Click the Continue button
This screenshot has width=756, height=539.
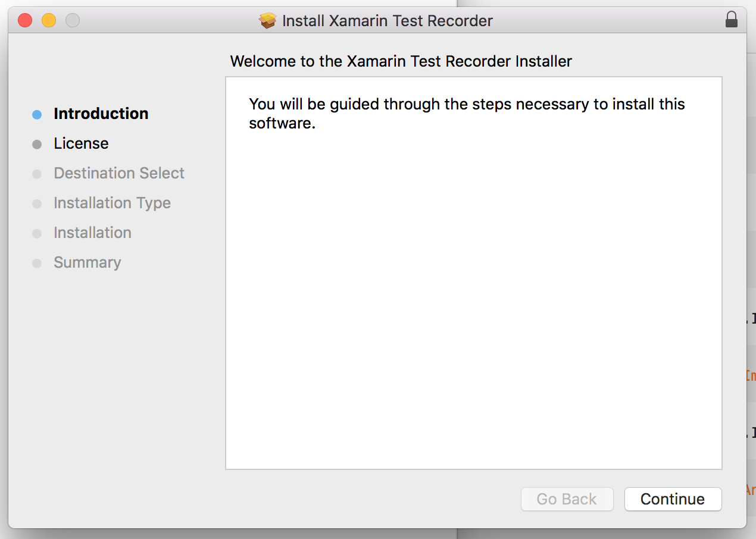click(673, 499)
